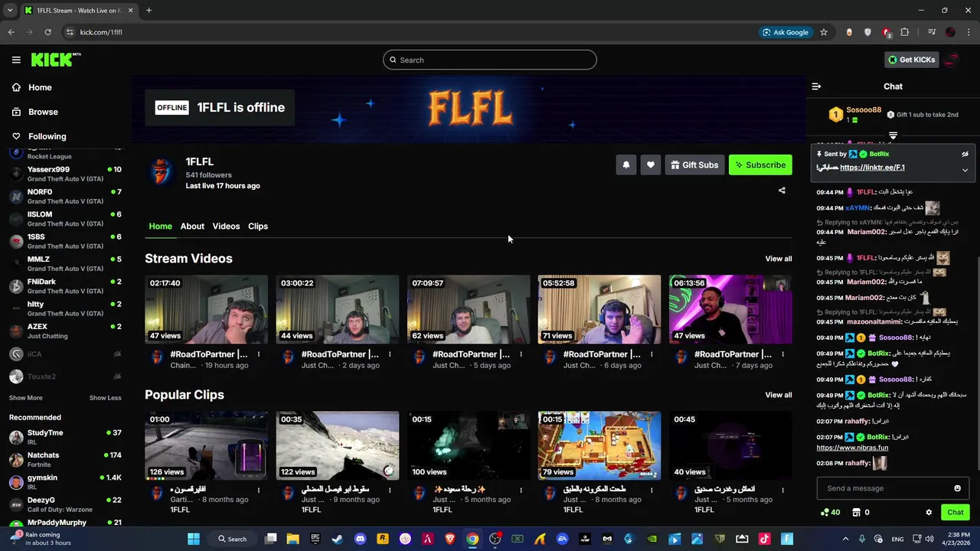Click the Ask Google button in address bar
Viewport: 980px width, 551px height.
786,32
